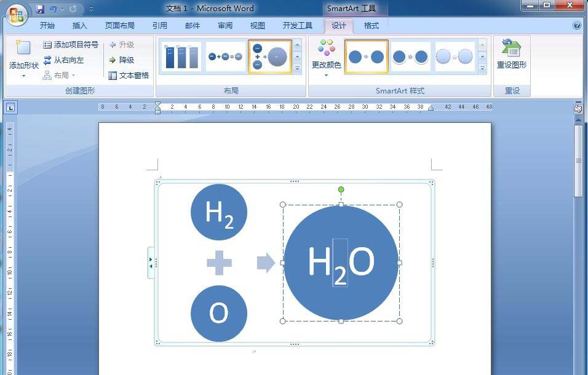Toggle the ruler button above the scrollbar
Viewport: 588px width, 375px height.
click(x=578, y=108)
